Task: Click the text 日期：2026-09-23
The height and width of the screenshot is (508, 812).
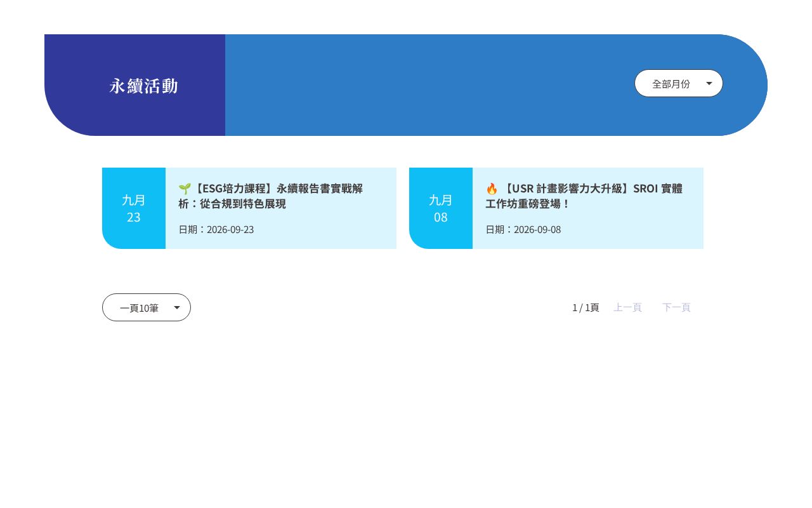Action: (x=216, y=229)
